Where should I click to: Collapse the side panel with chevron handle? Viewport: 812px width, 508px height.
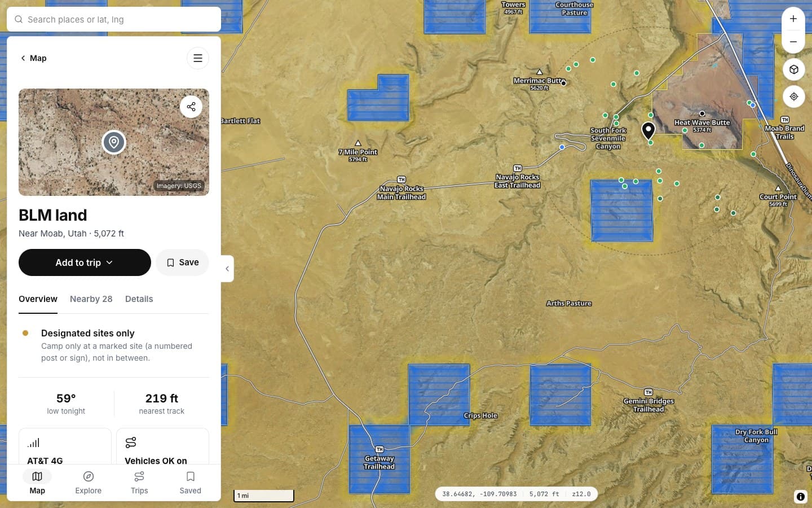[227, 269]
